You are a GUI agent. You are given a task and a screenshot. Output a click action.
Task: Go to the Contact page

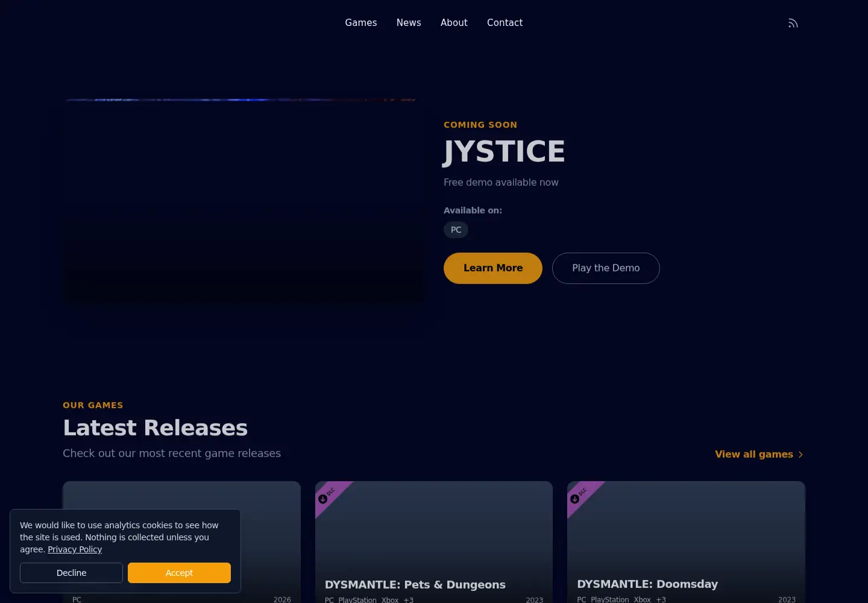(x=505, y=23)
